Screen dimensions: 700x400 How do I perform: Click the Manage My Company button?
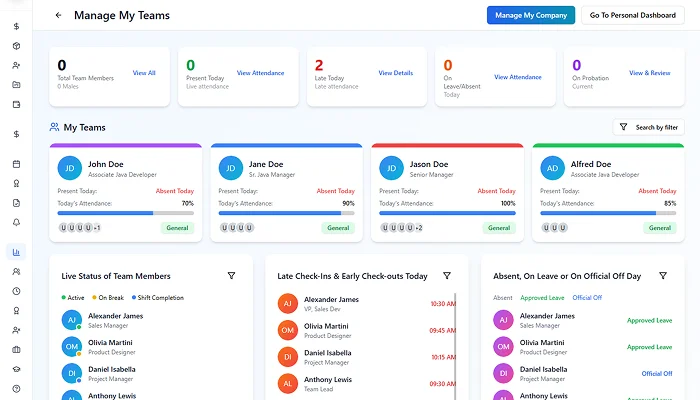coord(531,15)
